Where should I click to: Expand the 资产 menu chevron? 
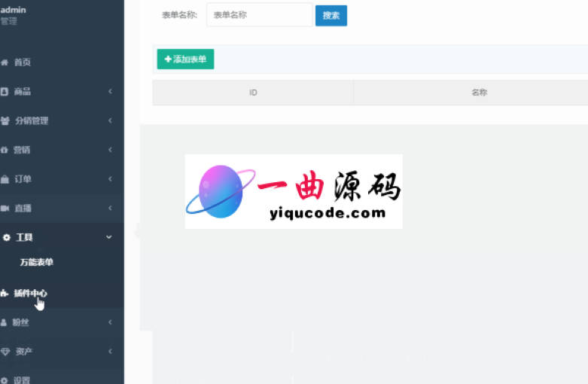point(110,351)
